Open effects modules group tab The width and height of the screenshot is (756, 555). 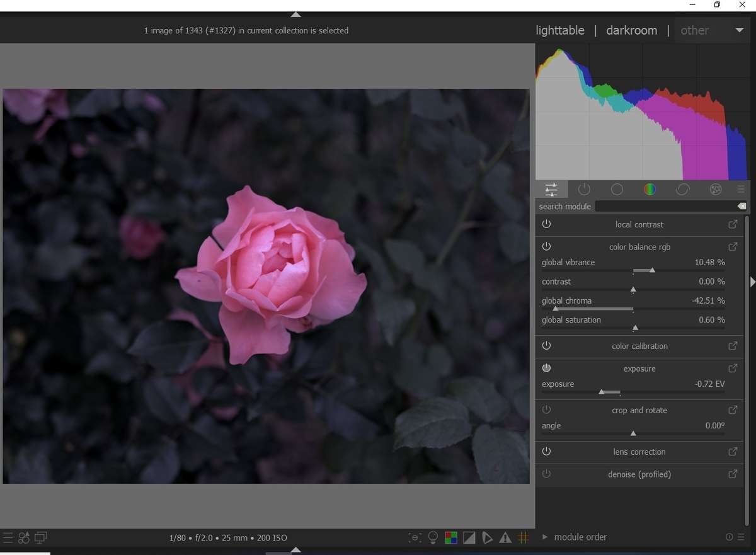[x=715, y=189]
